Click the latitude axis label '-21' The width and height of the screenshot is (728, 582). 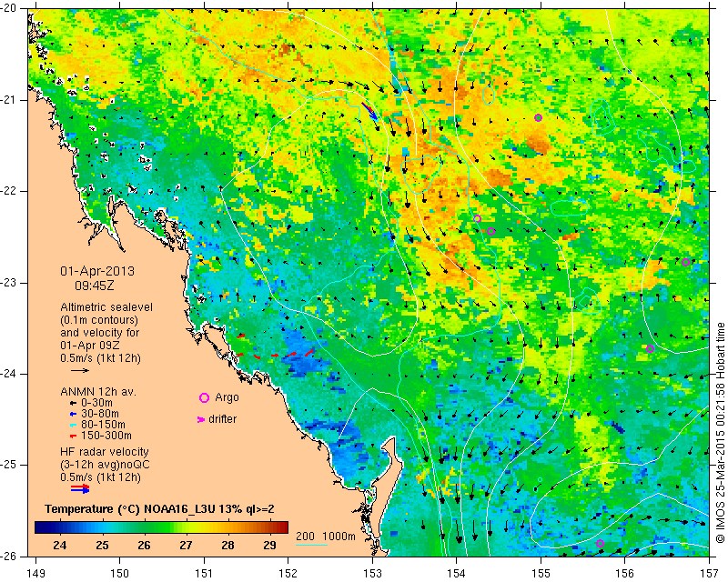9,100
